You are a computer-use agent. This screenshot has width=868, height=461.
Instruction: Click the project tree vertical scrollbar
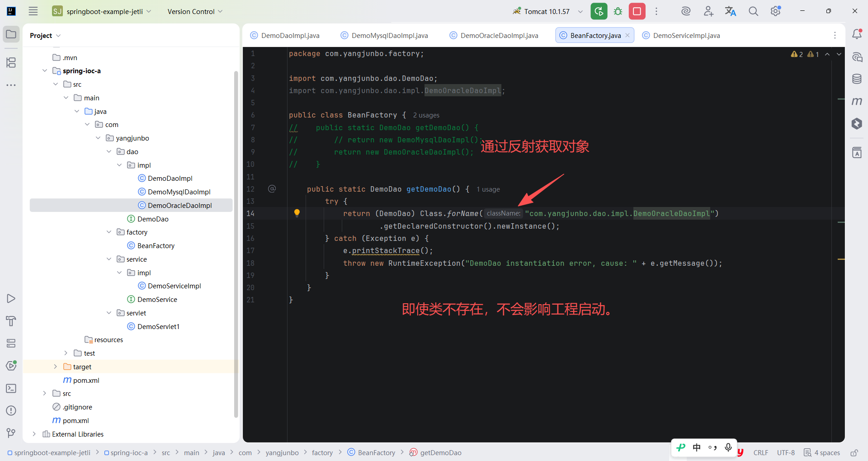click(236, 244)
